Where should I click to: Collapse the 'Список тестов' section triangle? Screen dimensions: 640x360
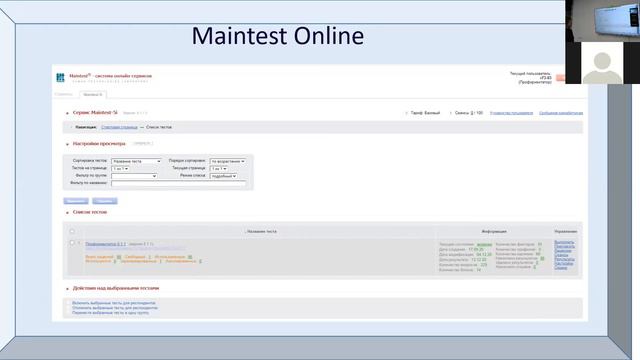(67, 213)
